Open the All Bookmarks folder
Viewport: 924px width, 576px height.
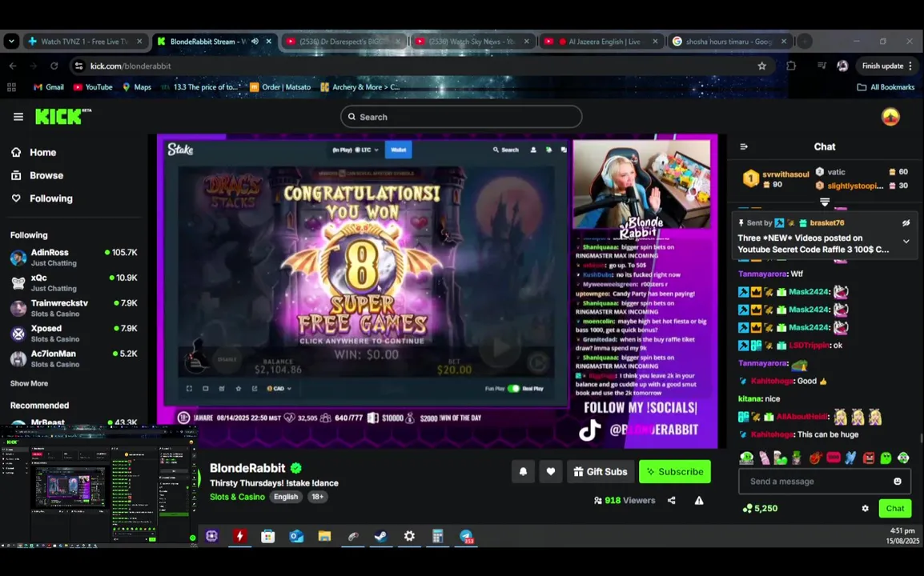885,87
